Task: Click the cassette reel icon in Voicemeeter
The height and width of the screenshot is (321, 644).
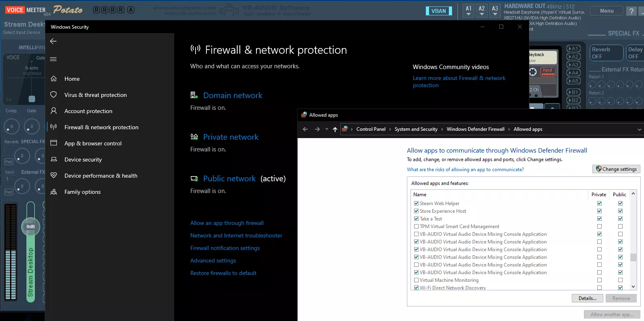Action: pos(533,72)
